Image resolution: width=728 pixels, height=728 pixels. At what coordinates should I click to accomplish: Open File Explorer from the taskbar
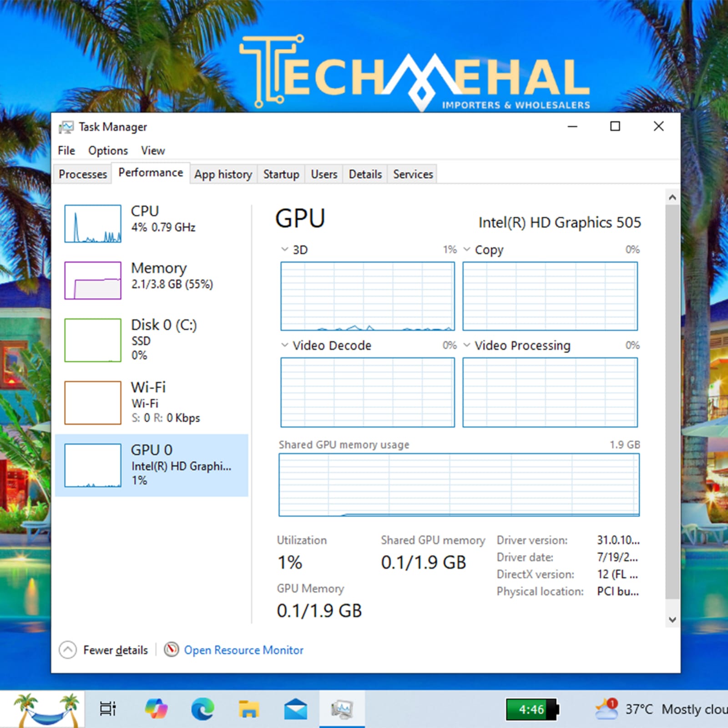pos(249,709)
